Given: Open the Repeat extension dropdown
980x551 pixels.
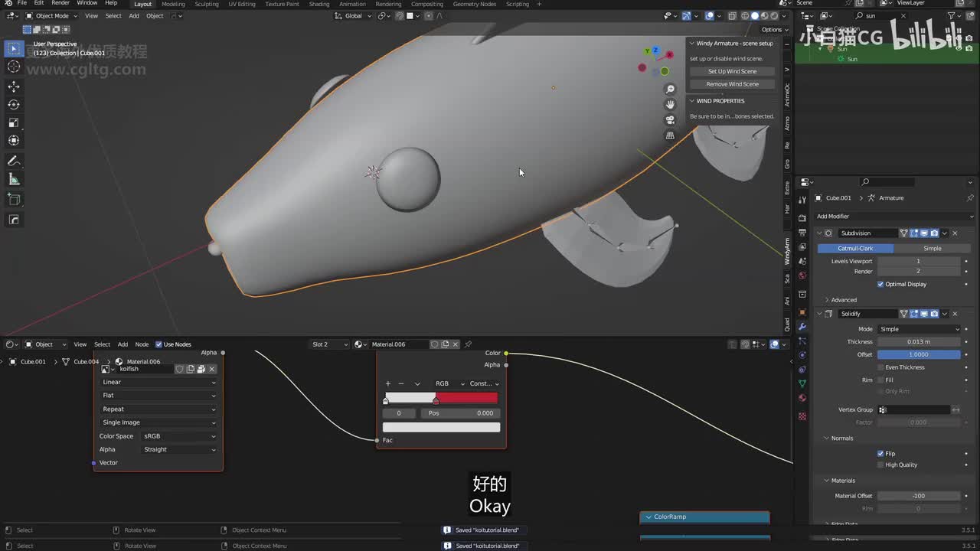Looking at the screenshot, I should 159,409.
